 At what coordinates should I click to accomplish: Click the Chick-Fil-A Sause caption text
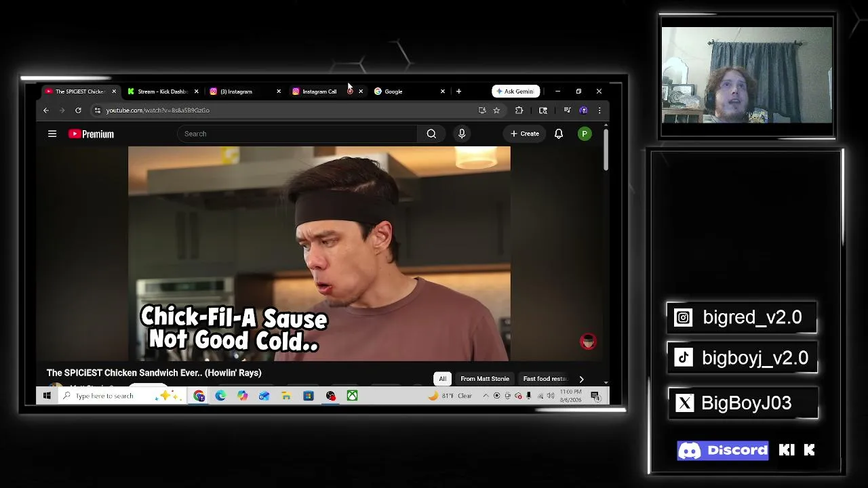click(x=234, y=329)
